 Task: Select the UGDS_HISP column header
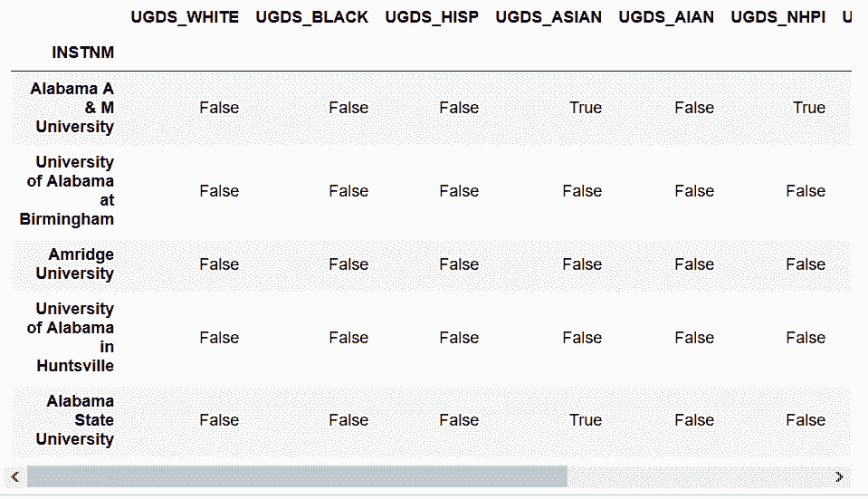click(x=432, y=17)
